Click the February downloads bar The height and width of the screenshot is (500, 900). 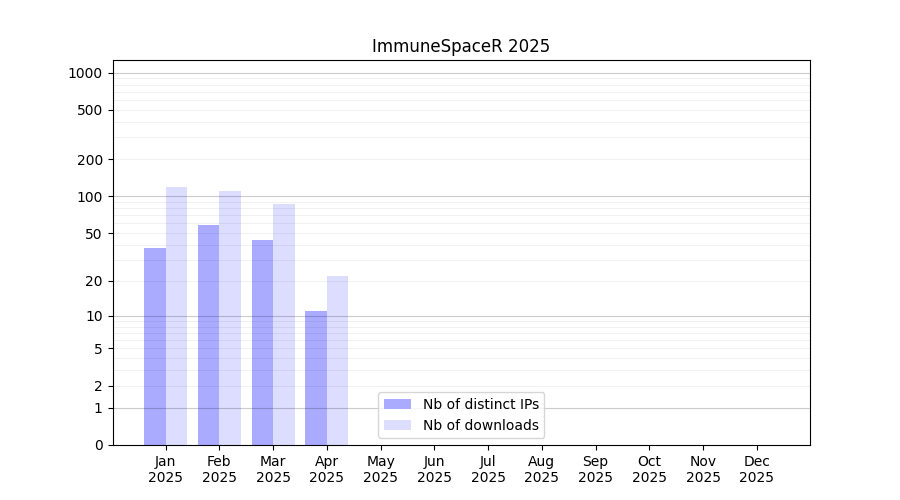pos(230,318)
